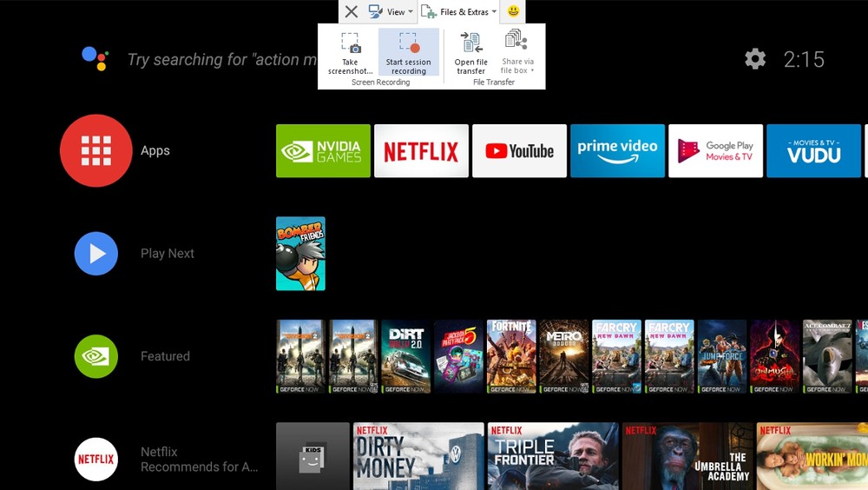Select the blue Play Next icon

[96, 254]
